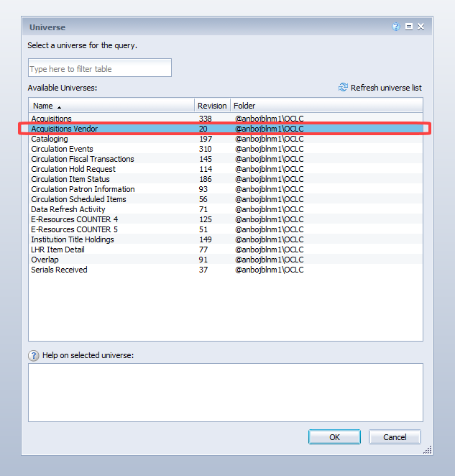The width and height of the screenshot is (455, 476).
Task: Select the Cataloging universe
Action: click(x=226, y=139)
